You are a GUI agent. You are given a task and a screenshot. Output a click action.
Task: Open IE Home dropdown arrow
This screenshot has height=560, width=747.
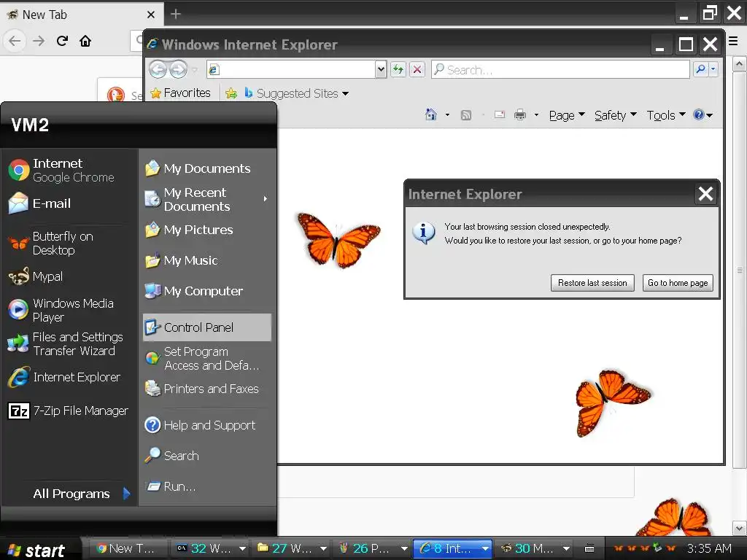click(447, 114)
